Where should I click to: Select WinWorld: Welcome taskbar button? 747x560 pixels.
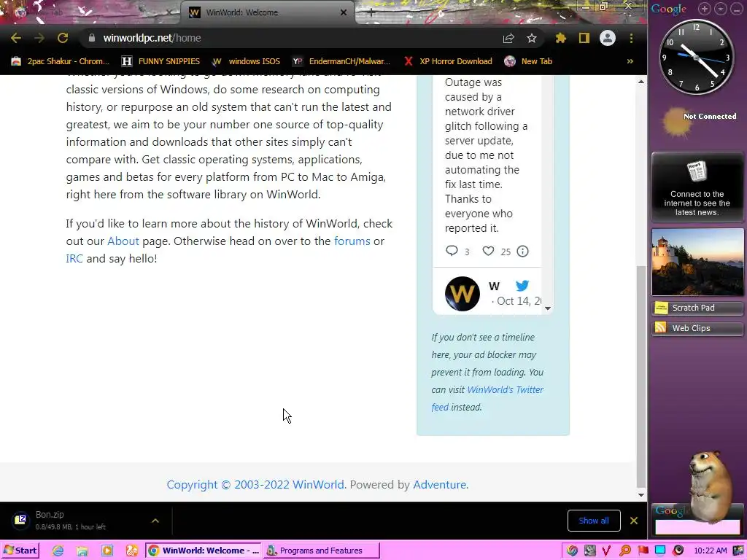204,551
